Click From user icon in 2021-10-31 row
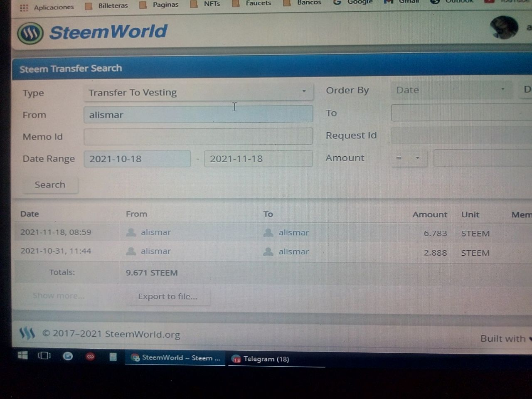Viewport: 532px width, 399px height. click(x=131, y=251)
